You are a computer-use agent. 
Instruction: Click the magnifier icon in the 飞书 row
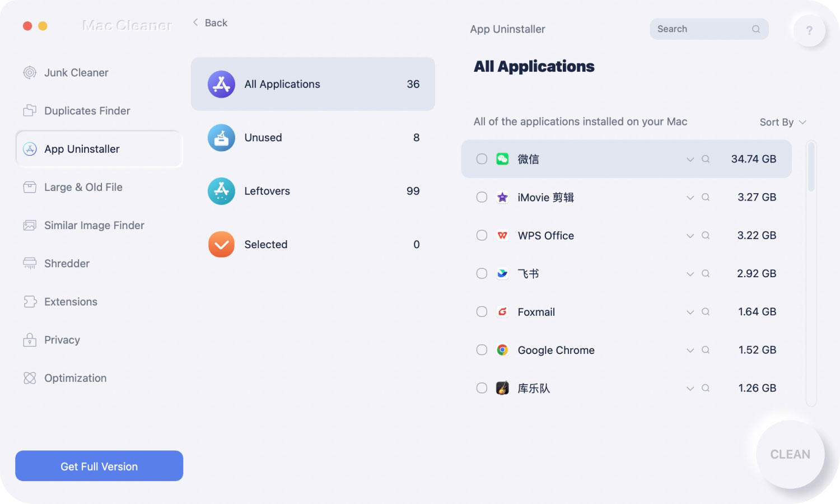706,273
